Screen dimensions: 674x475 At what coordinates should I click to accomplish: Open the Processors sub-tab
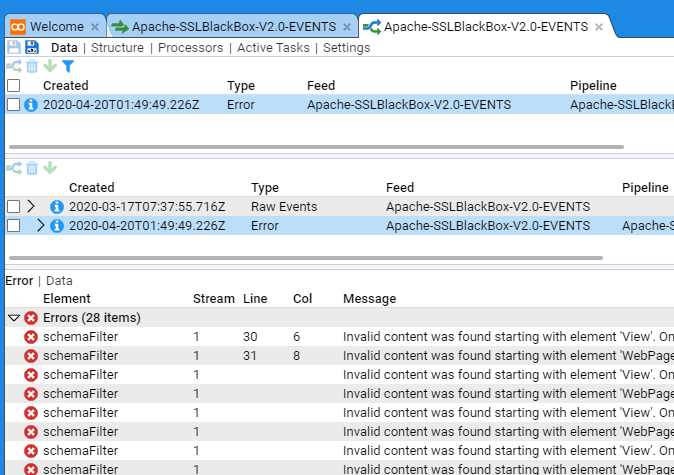coord(190,47)
